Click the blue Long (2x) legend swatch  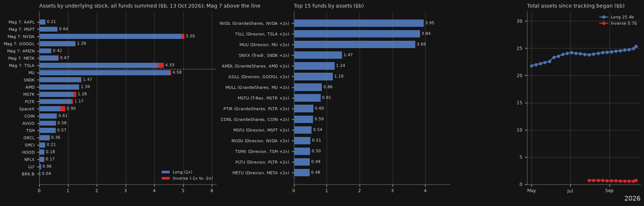tap(166, 172)
